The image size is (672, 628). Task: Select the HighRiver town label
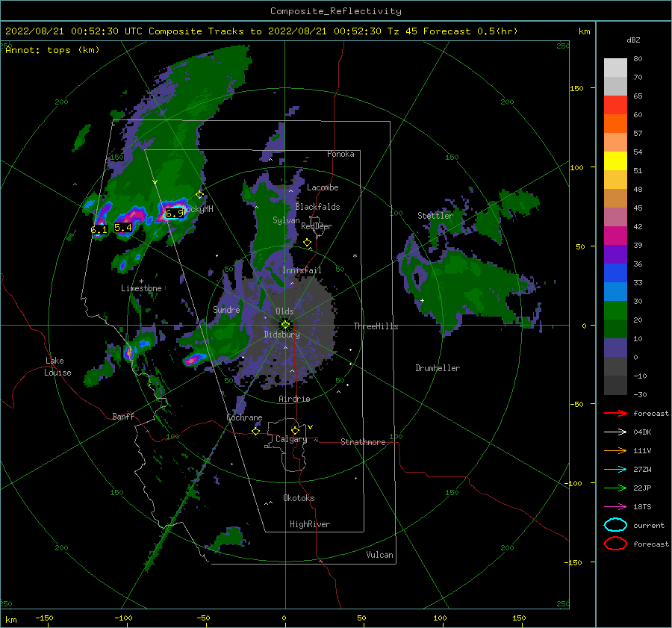click(310, 524)
